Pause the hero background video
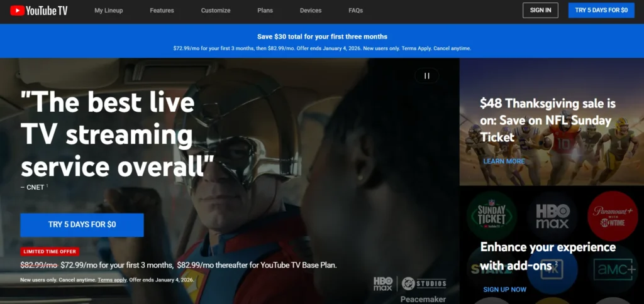The image size is (644, 304). pos(426,76)
